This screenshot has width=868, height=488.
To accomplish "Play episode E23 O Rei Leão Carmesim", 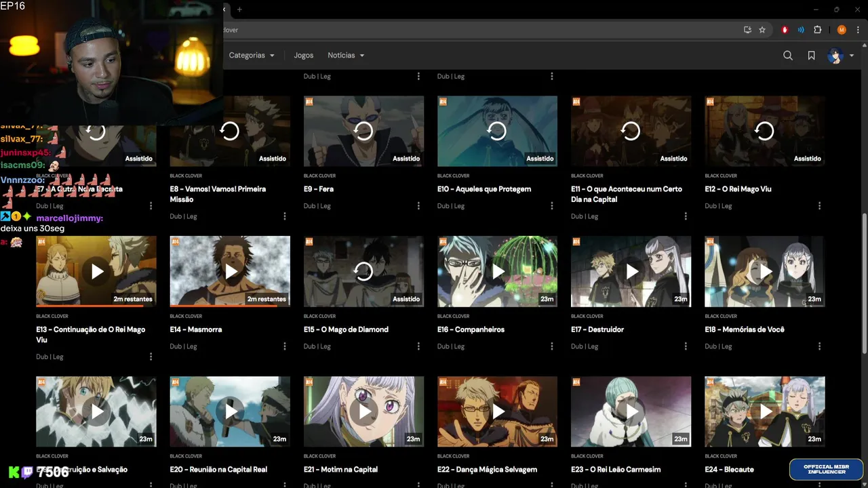I will point(631,411).
